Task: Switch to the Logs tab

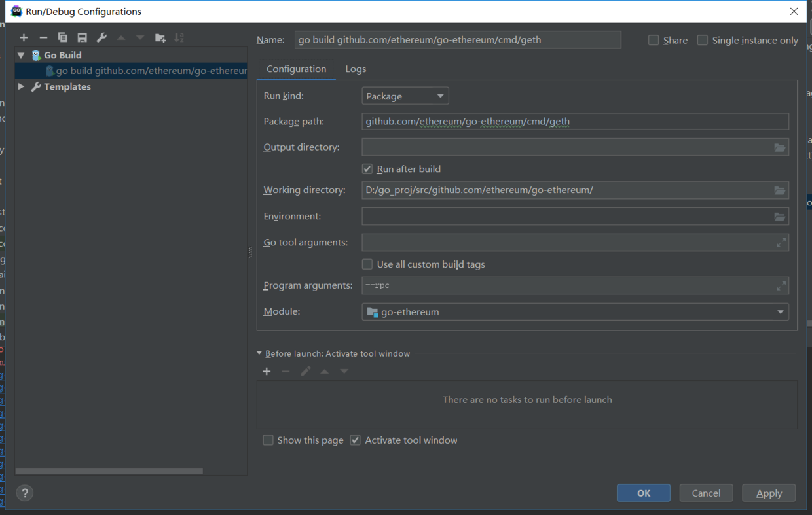Action: pyautogui.click(x=356, y=69)
